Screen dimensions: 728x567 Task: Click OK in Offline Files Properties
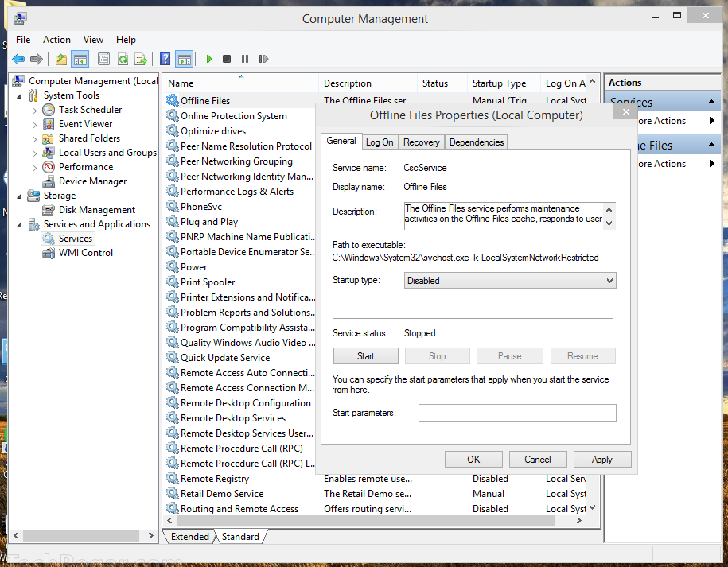pyautogui.click(x=473, y=460)
